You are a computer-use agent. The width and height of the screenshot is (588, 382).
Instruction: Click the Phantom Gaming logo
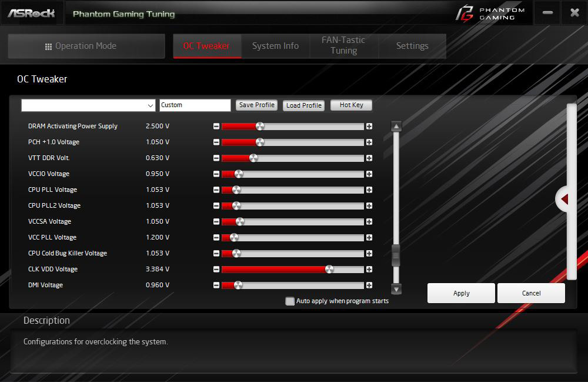point(490,13)
